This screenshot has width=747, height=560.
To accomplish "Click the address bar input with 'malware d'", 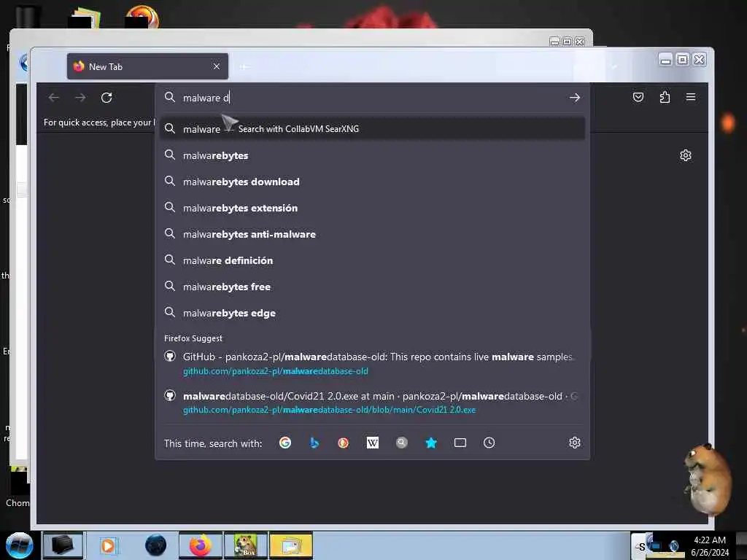I will [x=371, y=98].
